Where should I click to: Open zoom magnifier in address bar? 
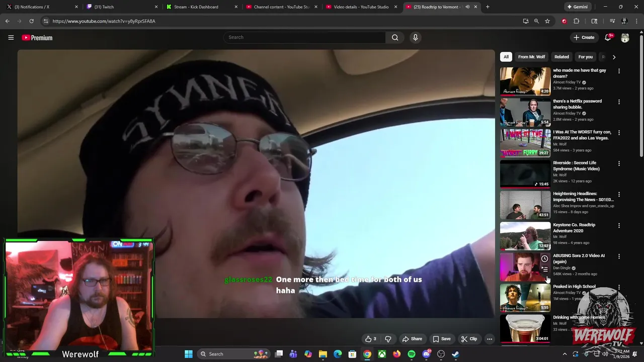click(536, 21)
